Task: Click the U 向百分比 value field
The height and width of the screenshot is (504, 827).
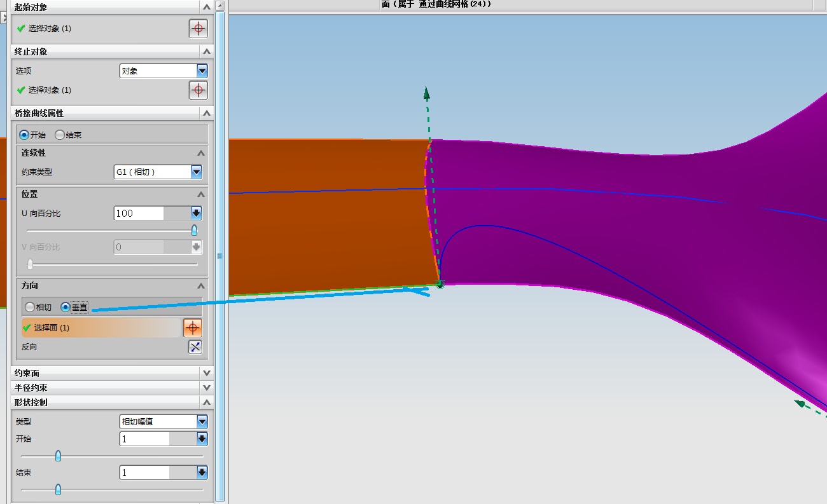Action: coord(139,213)
